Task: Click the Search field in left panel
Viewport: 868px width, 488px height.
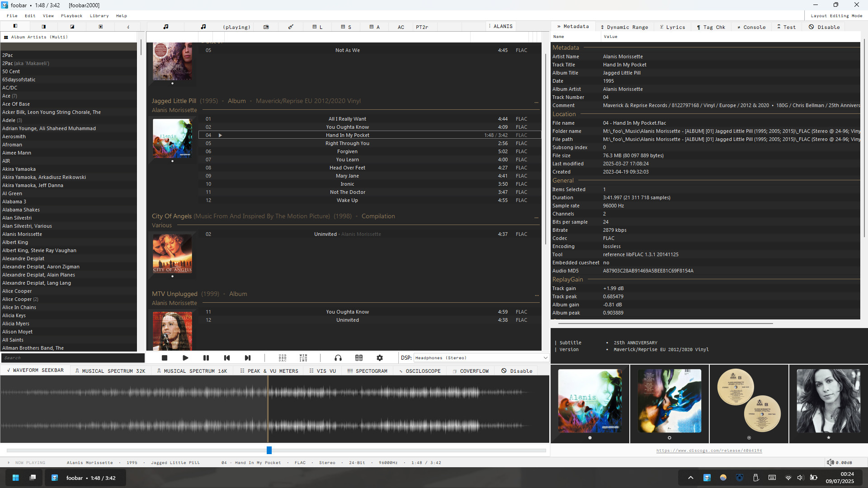Action: pyautogui.click(x=73, y=358)
